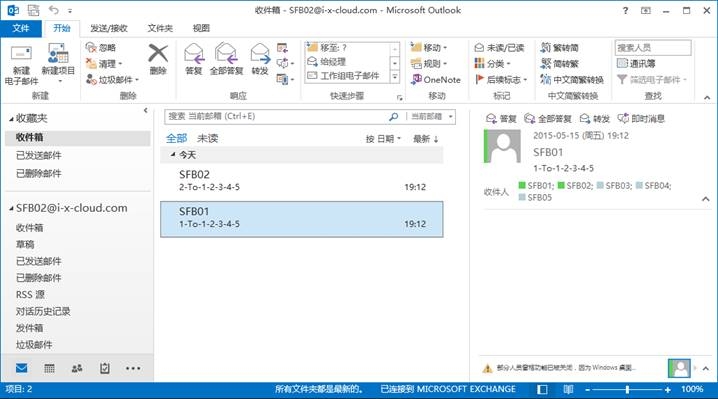Switch to the View (视图) tab

point(201,28)
